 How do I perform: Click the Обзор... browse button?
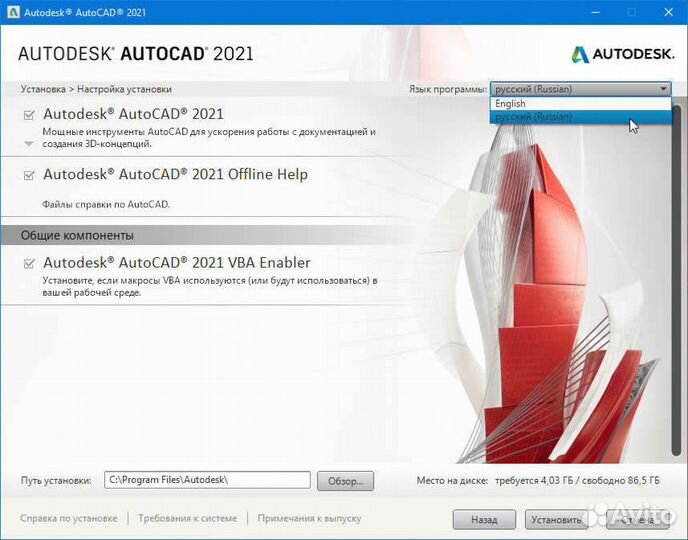coord(345,481)
